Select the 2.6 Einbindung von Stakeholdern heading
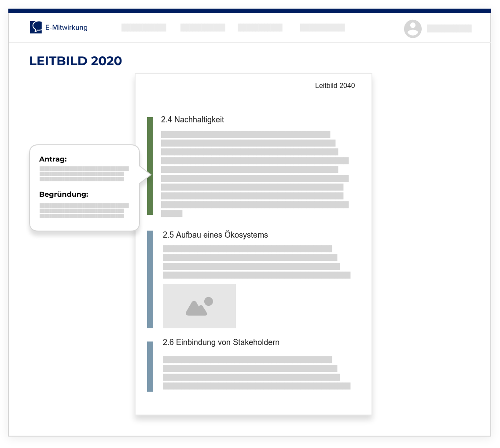This screenshot has width=500, height=448. (x=221, y=342)
